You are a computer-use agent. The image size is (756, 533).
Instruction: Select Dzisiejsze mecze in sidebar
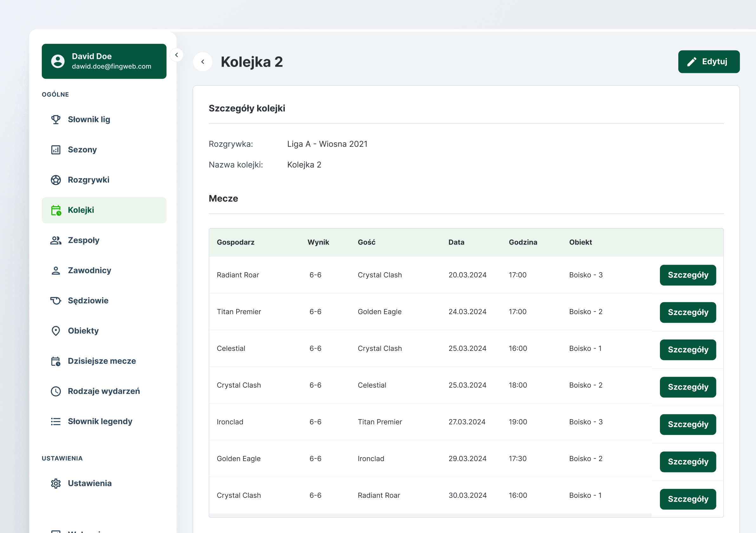click(101, 361)
